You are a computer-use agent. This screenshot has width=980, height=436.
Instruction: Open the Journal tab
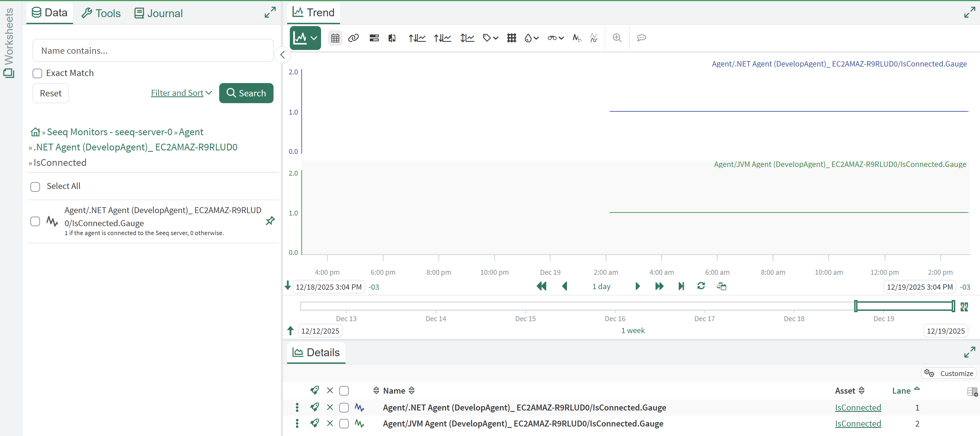pos(158,13)
